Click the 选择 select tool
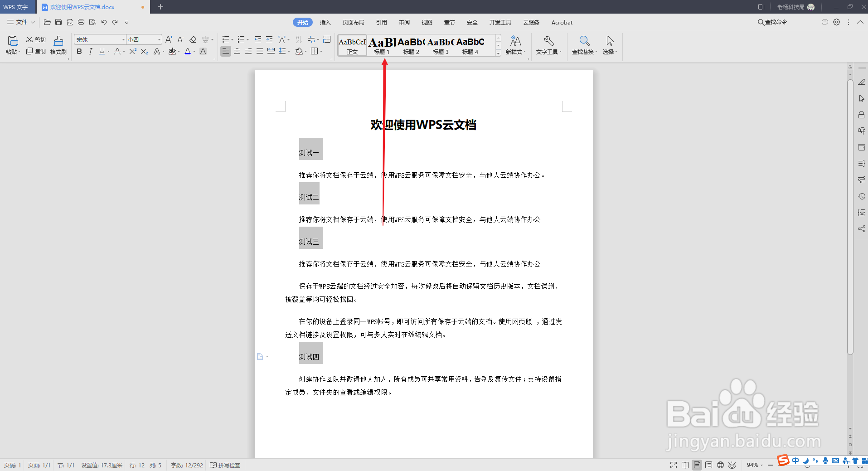Image resolution: width=868 pixels, height=471 pixels. (610, 45)
